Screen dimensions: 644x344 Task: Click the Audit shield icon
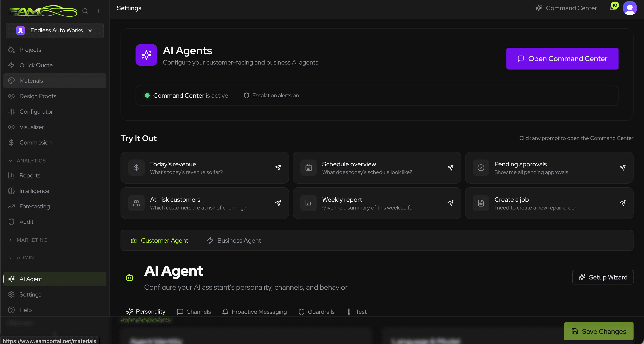(11, 222)
